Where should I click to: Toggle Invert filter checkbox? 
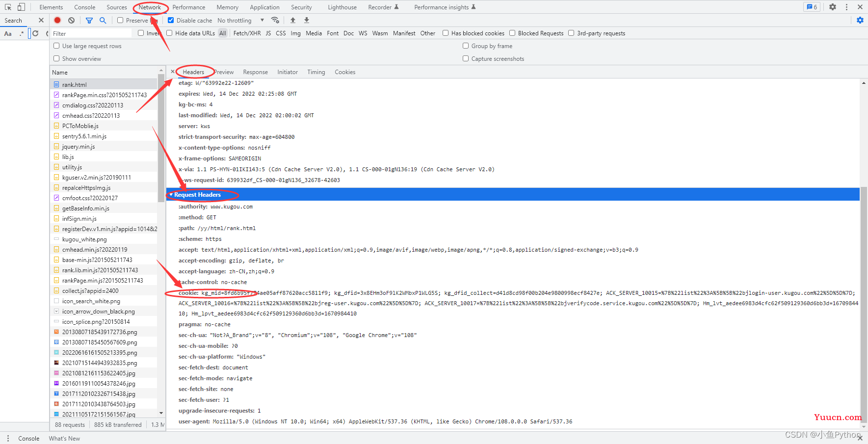[141, 33]
